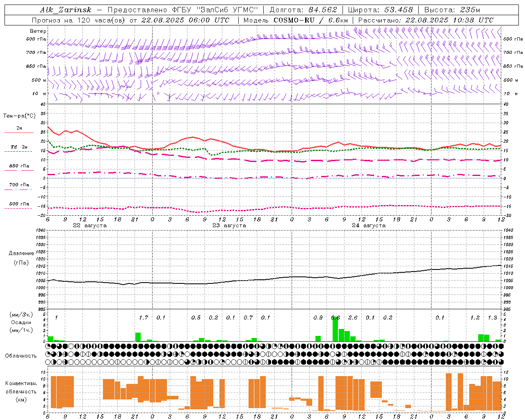The width and height of the screenshot is (525, 420).
Task: Click the '0.5' precipitation total value
Action: (196, 318)
